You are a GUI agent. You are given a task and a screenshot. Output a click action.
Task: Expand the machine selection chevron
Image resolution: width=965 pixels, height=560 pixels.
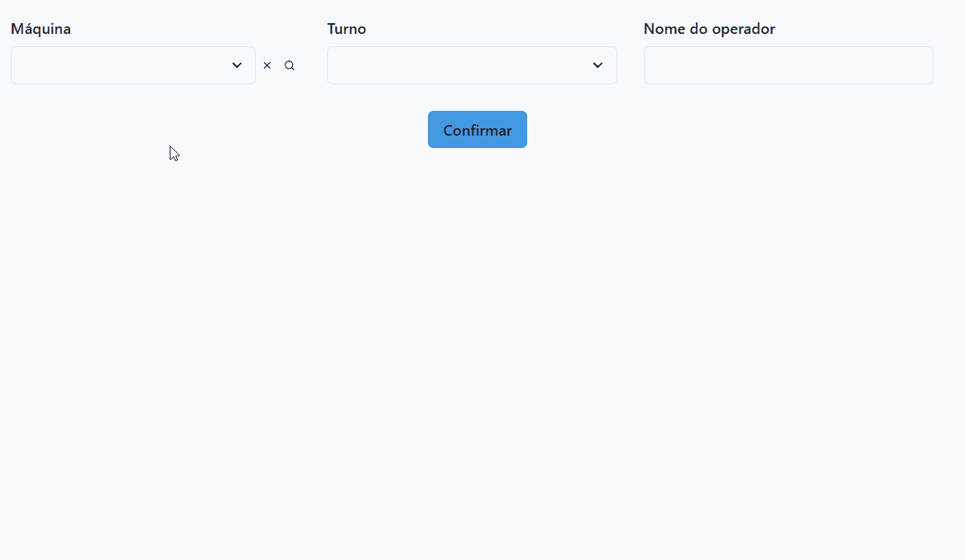(x=237, y=65)
